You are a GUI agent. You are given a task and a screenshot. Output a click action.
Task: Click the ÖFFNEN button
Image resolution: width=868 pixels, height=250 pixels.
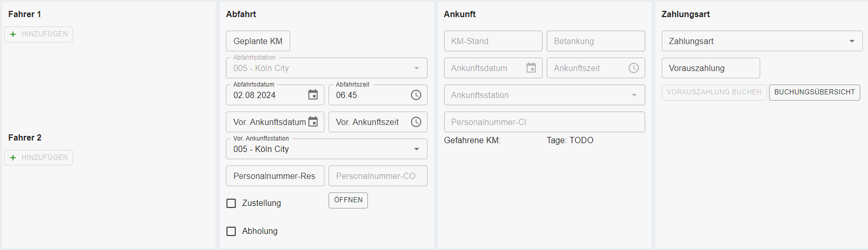point(348,200)
